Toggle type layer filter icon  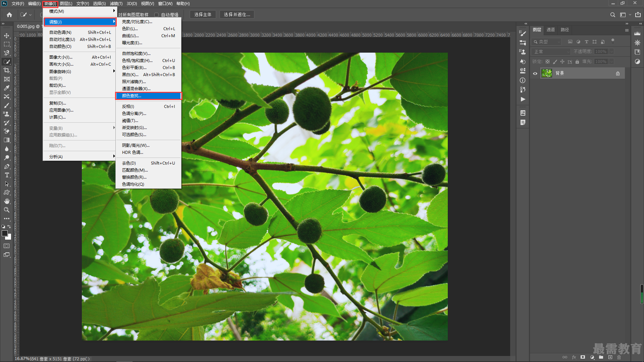586,42
